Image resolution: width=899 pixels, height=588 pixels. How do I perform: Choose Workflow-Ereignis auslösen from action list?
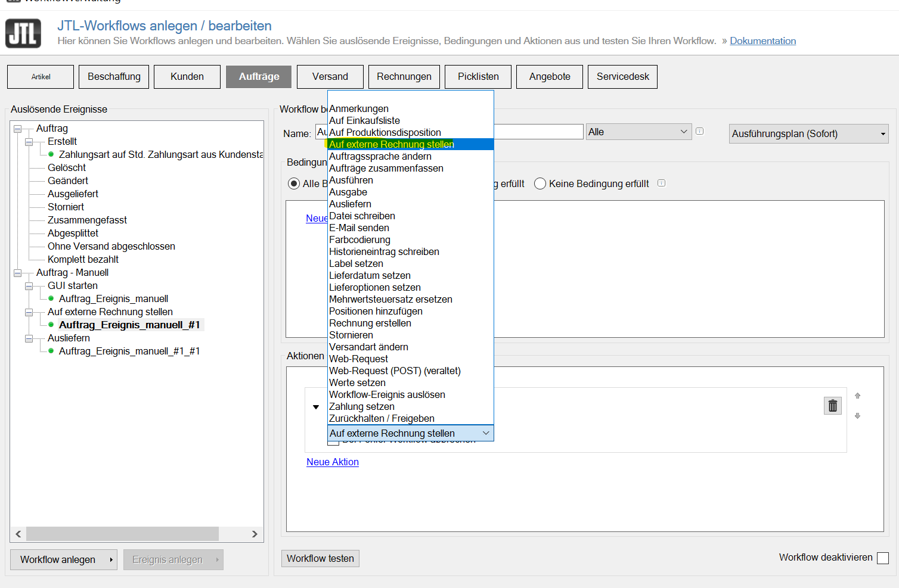pos(411,394)
